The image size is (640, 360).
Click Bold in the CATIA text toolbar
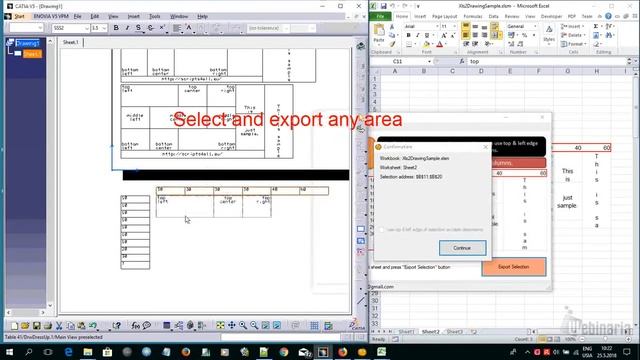tap(116, 28)
